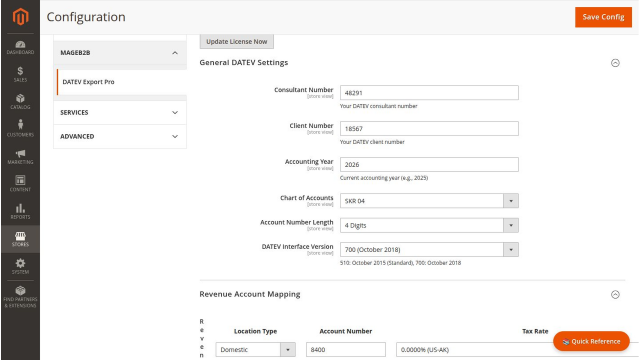Click the Account Number column header
Viewport: 640px width, 360px height.
click(346, 331)
